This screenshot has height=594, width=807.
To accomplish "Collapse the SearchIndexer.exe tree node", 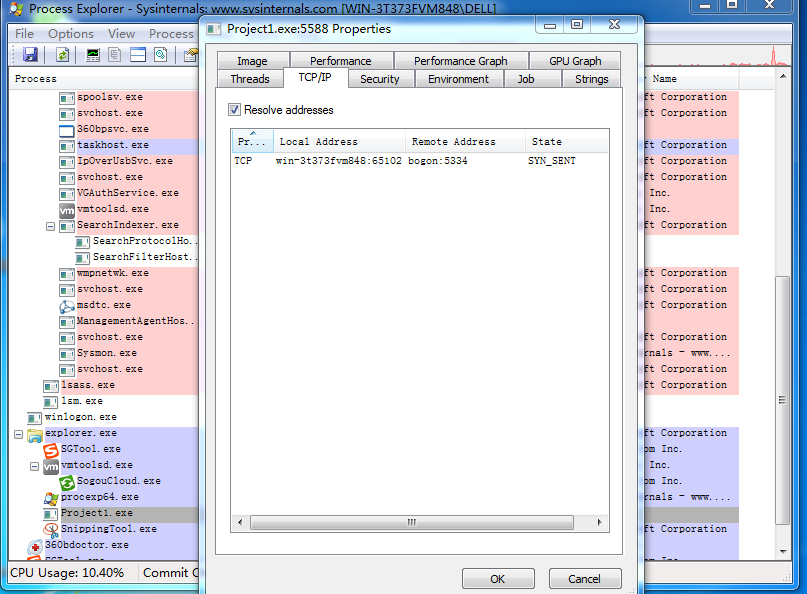I will (50, 226).
